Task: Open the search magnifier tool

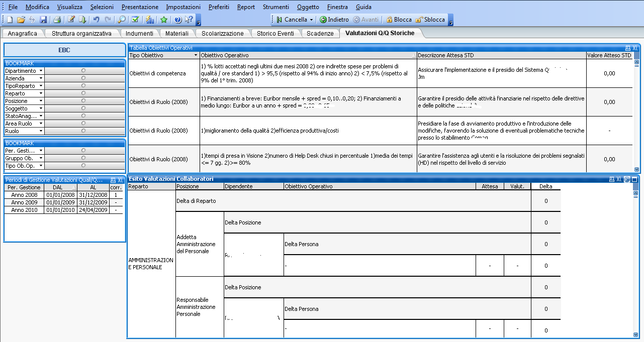Action: [122, 20]
